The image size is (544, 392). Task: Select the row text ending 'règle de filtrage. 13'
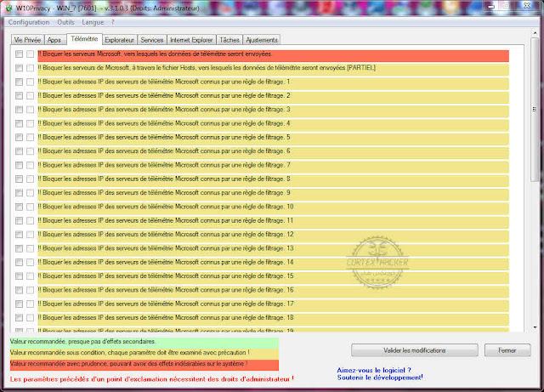166,248
